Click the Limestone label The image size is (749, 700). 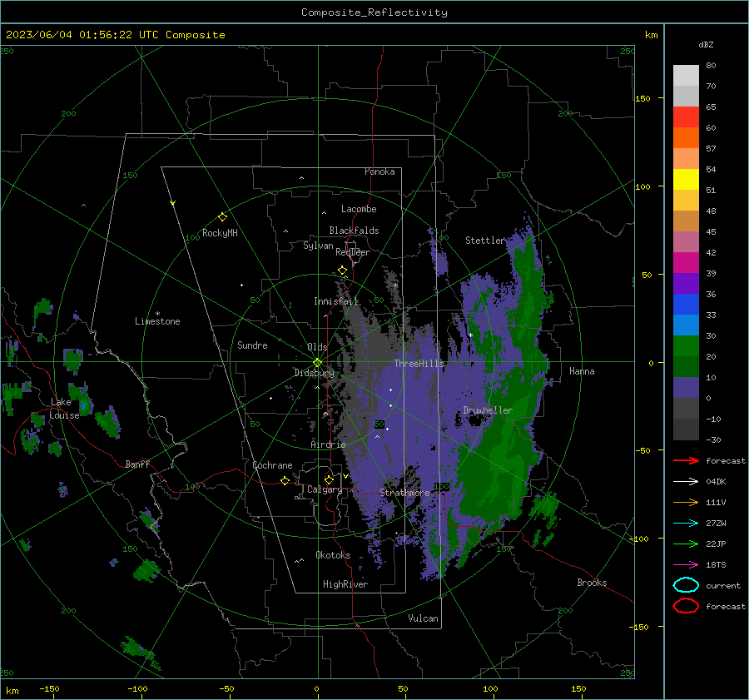[157, 321]
